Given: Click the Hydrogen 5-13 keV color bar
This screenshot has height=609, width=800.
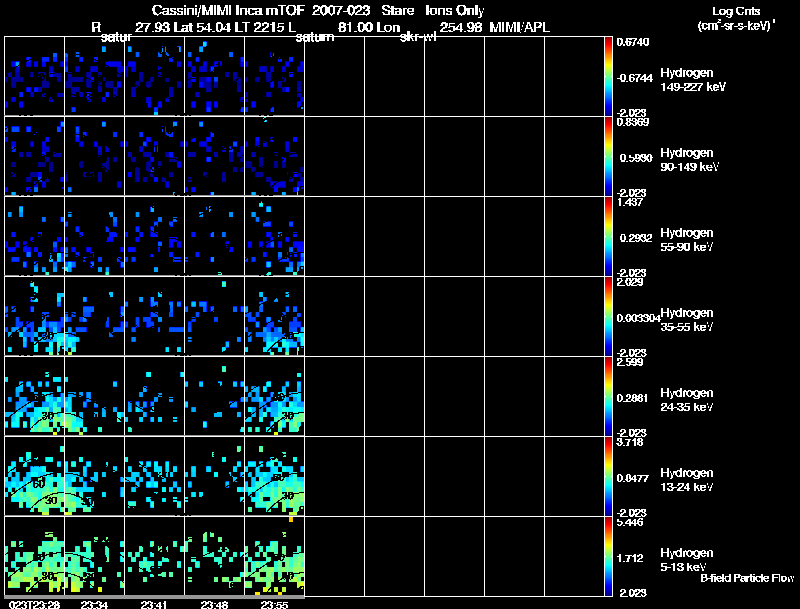Looking at the screenshot, I should [x=608, y=556].
